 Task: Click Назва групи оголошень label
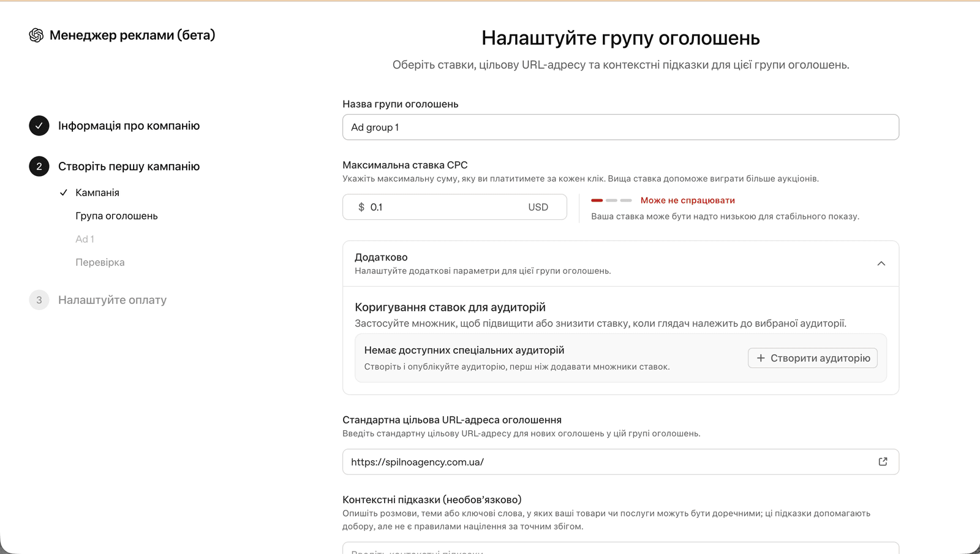[x=401, y=104]
